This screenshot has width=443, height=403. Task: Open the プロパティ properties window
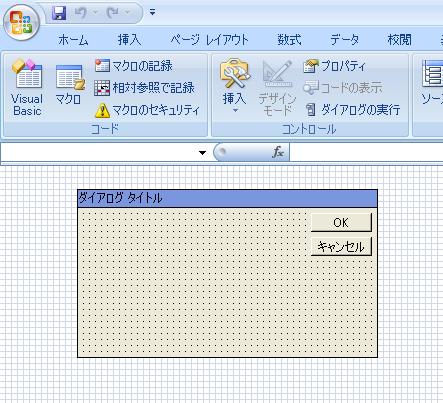click(x=334, y=66)
